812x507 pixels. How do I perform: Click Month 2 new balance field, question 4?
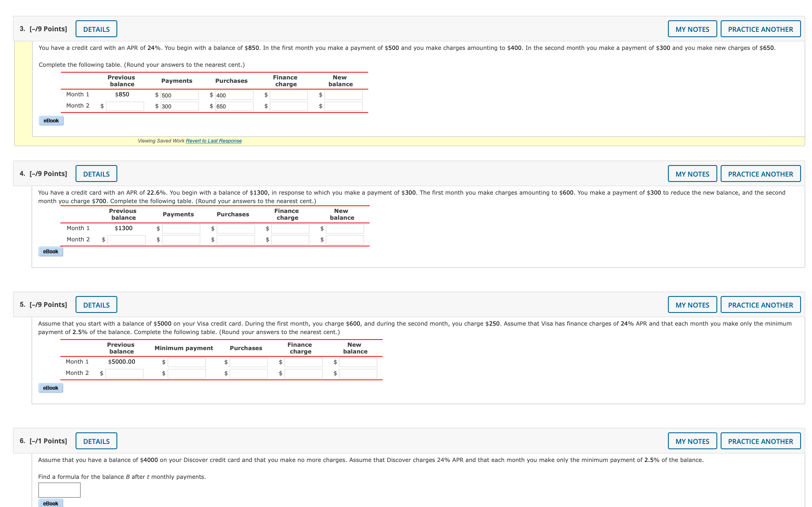click(x=345, y=240)
